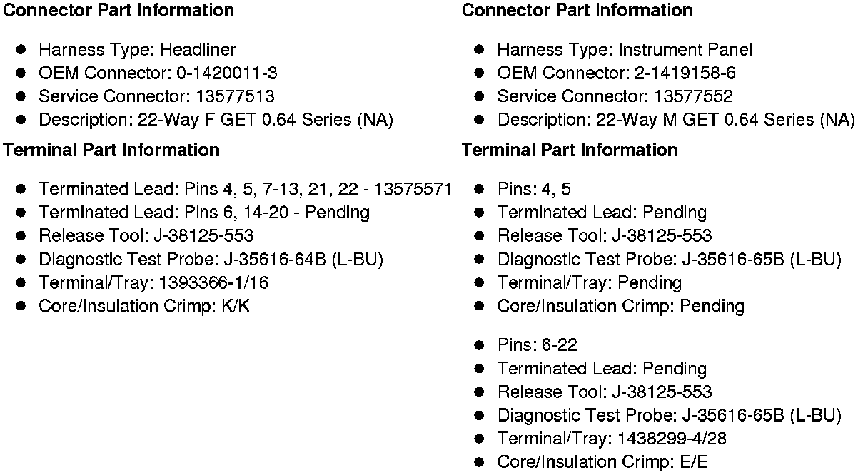Select Service Connector 13577552 entry

click(x=615, y=96)
